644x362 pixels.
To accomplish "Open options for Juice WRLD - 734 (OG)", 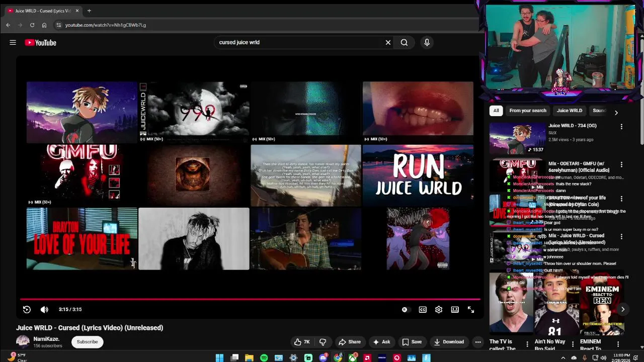I will (621, 127).
